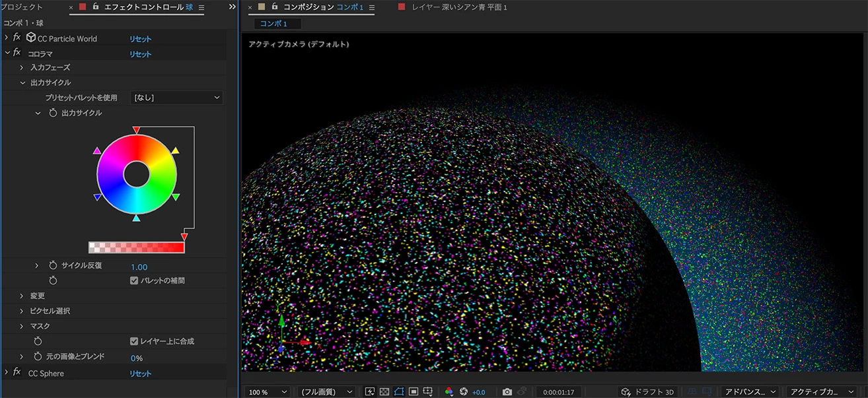This screenshot has height=398, width=868.
Task: Reset the コロラマ effect
Action: (x=140, y=54)
